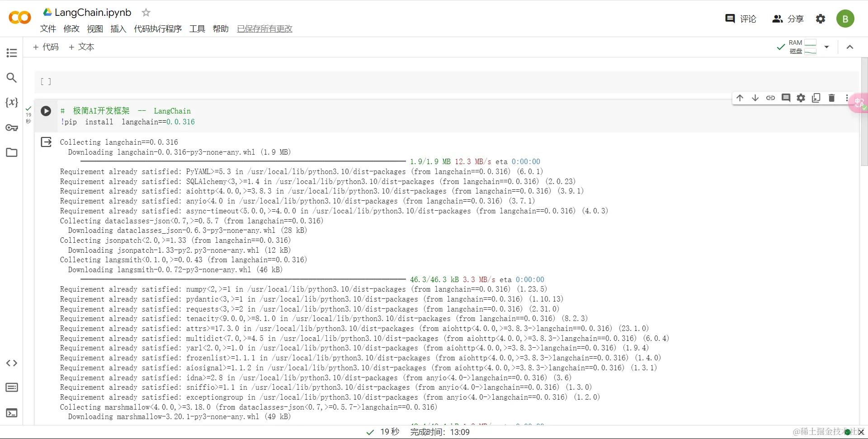The image size is (868, 439).
Task: Copy link to the cell
Action: click(x=771, y=98)
